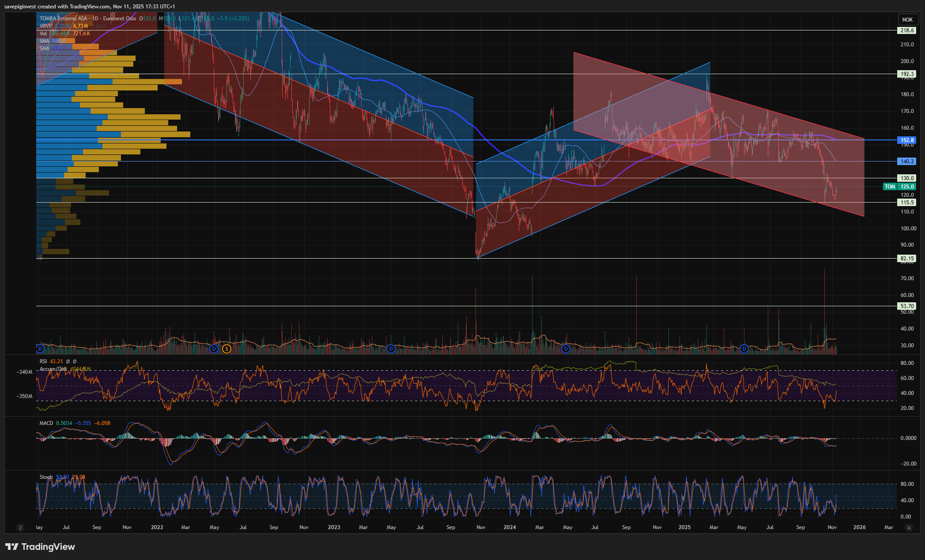Click the RSI indicator label
Image resolution: width=925 pixels, height=560 pixels.
43,361
